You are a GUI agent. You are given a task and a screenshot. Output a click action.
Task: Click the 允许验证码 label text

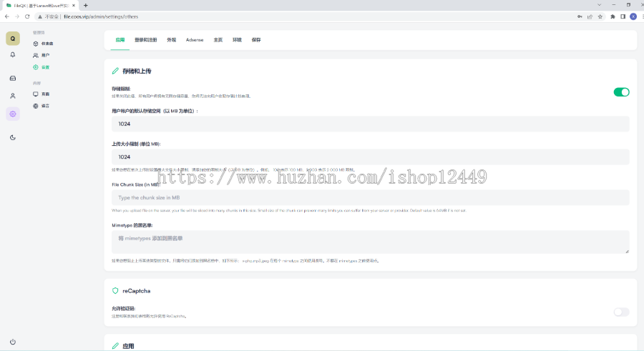pos(124,309)
